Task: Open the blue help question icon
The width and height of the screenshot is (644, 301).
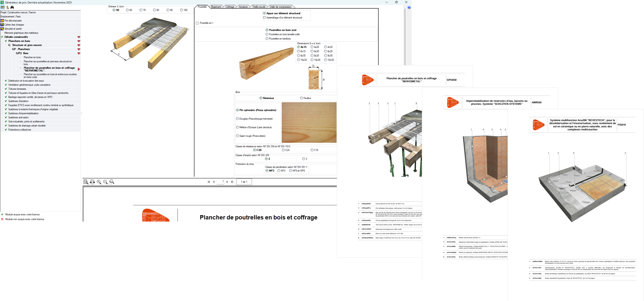Action: tap(409, 8)
